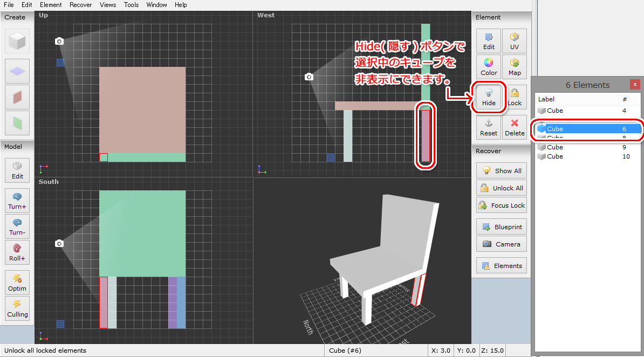This screenshot has height=357, width=644.
Task: Click the camera icon in West view
Action: coord(309,77)
